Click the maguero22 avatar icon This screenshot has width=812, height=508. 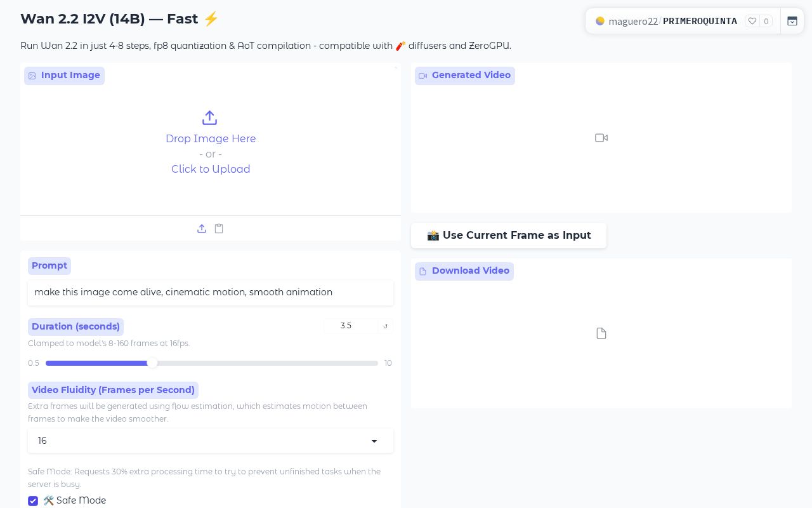pyautogui.click(x=600, y=21)
